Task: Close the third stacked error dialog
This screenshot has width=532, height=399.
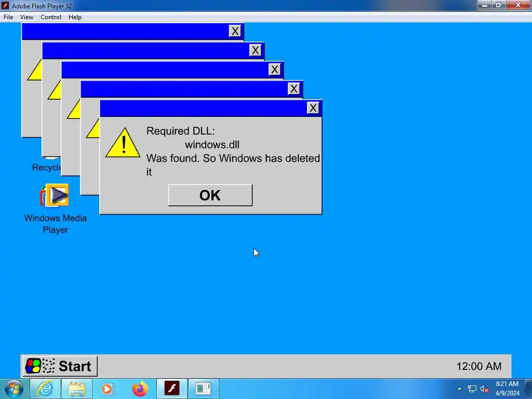Action: (274, 70)
